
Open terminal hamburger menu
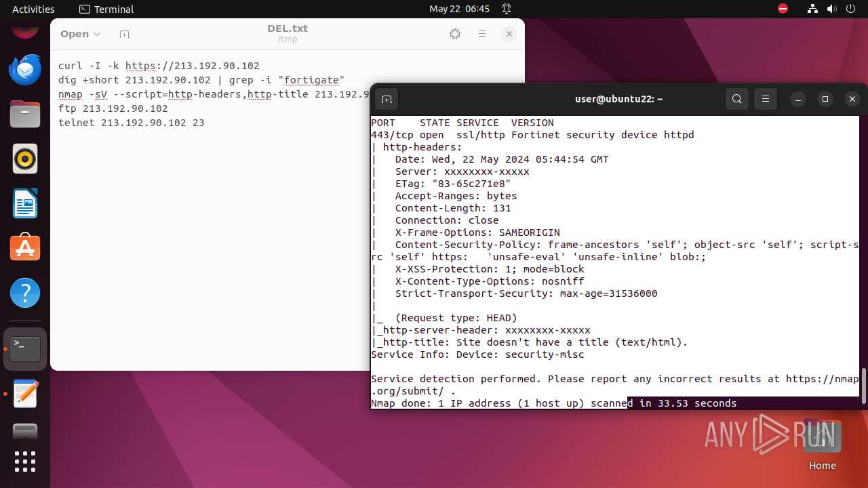coord(766,99)
